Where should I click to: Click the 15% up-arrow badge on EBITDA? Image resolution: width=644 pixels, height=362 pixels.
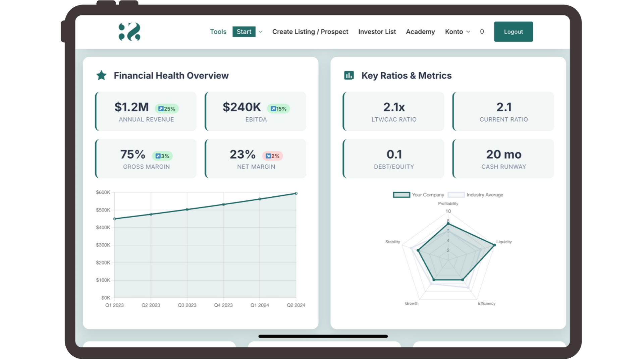[278, 109]
